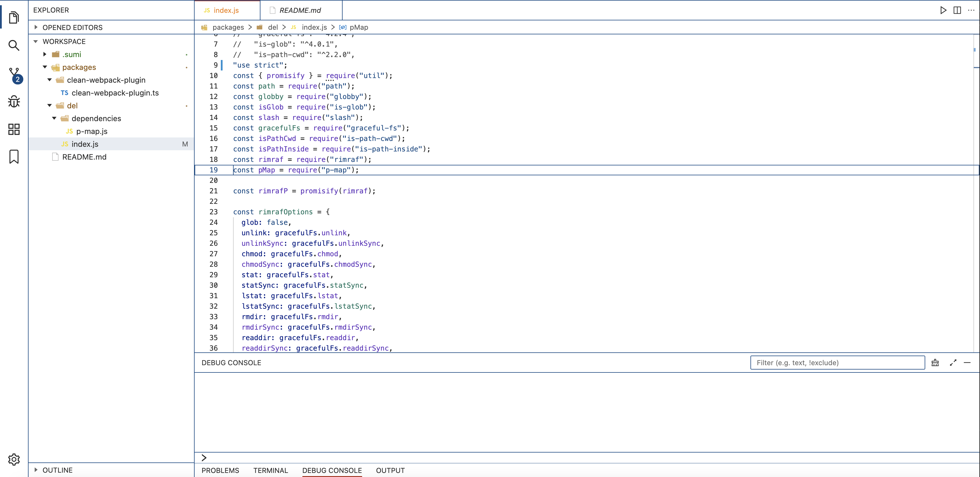Click the debug console input prompt chevron
The height and width of the screenshot is (477, 980).
click(x=204, y=457)
